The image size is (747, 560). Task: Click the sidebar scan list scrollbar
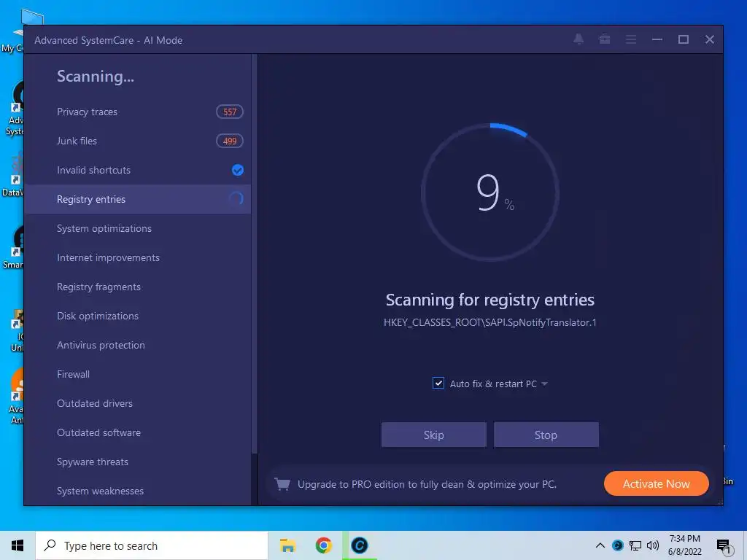[255, 253]
